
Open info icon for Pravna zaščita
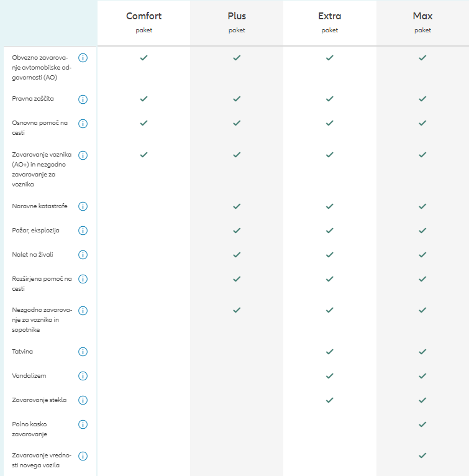(x=83, y=99)
